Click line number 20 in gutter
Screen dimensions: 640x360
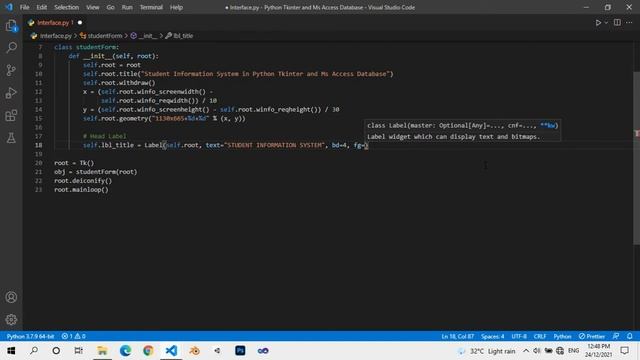coord(38,163)
